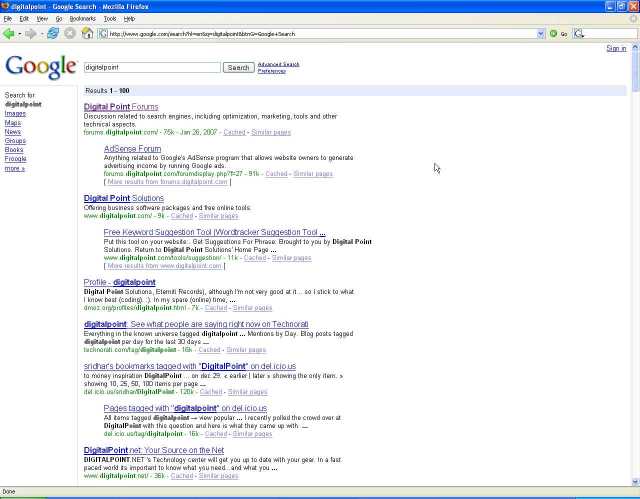The width and height of the screenshot is (640, 499).
Task: Open the AdSense Forum result
Action: coord(132,149)
